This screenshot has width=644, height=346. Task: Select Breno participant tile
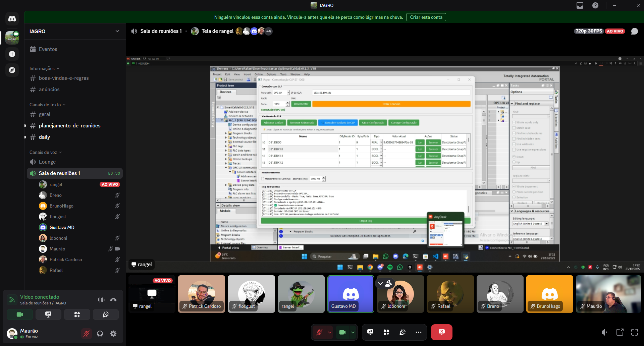tap(500, 294)
